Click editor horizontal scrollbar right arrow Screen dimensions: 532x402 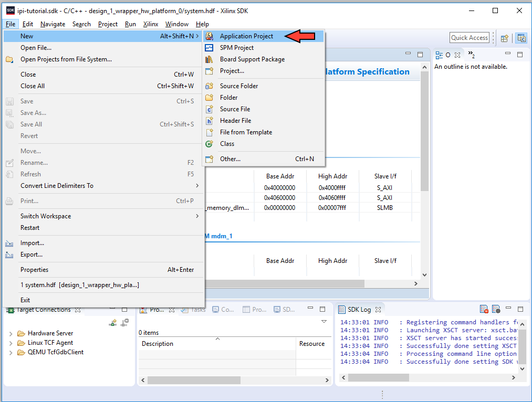pyautogui.click(x=416, y=283)
